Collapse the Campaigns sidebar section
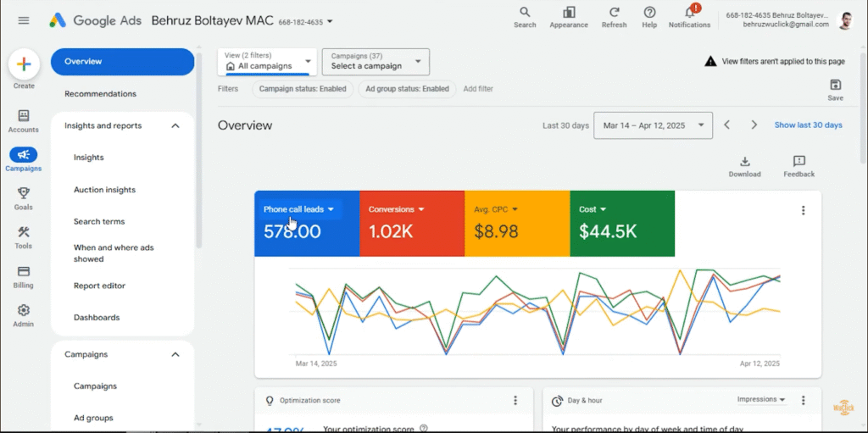 (175, 354)
